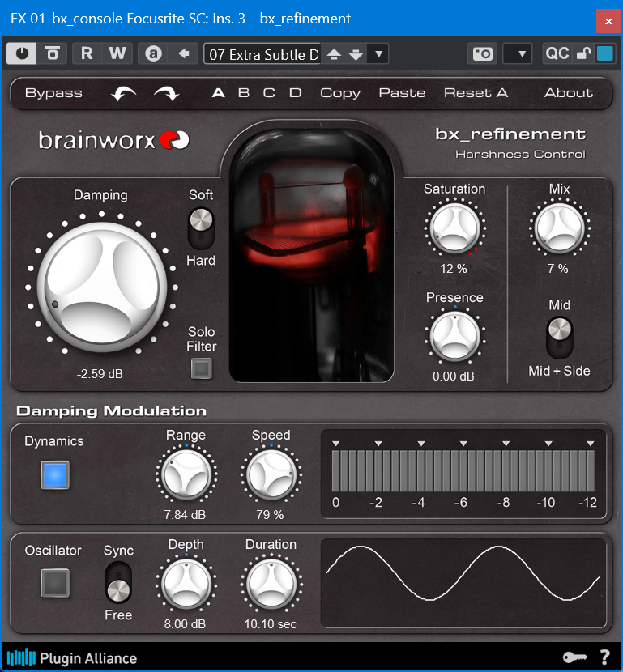Open the About menu item
This screenshot has height=672, width=623.
tap(569, 93)
